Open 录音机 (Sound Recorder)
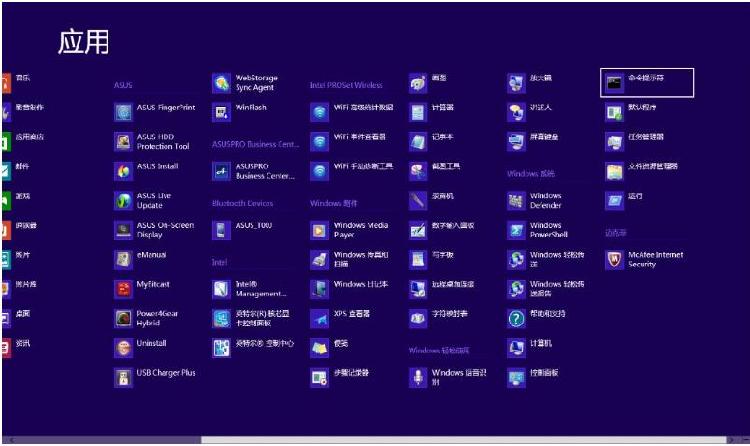The width and height of the screenshot is (750, 446). tap(431, 201)
